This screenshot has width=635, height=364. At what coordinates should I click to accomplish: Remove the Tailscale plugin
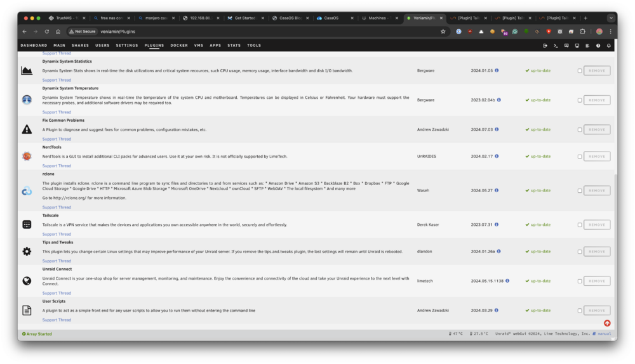(x=597, y=224)
